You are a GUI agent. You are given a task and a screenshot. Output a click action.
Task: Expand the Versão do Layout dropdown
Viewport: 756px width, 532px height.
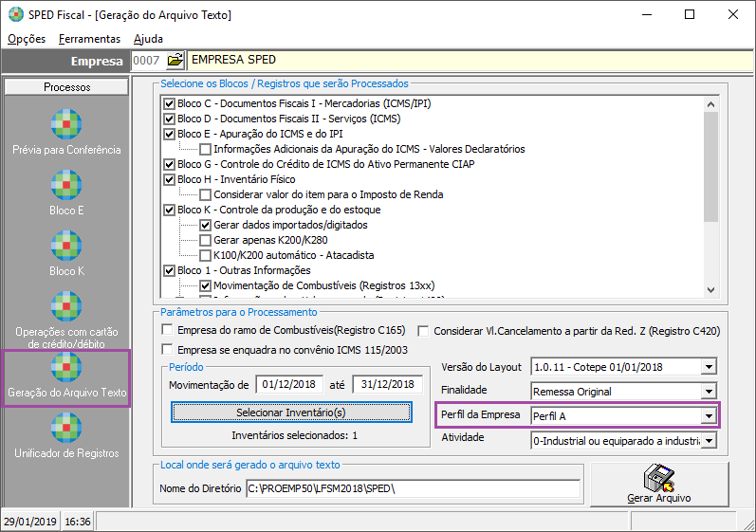pos(707,367)
